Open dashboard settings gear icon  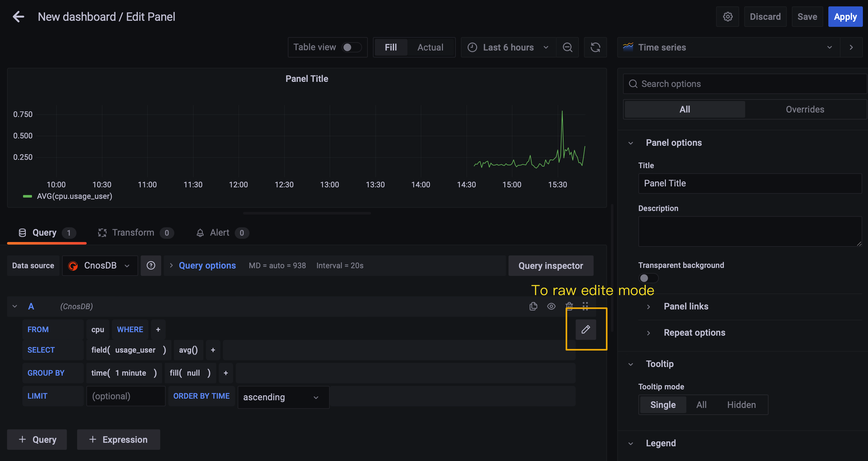[x=728, y=17]
